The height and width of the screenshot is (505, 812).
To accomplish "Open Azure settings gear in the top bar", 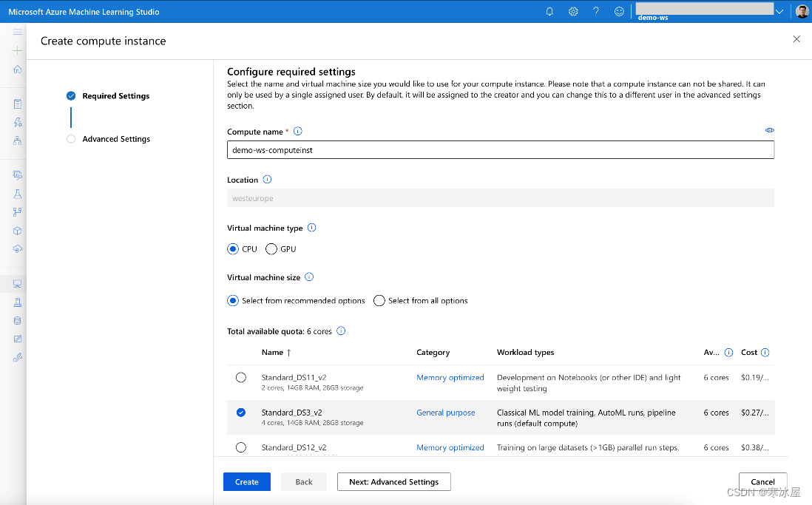I will pos(572,11).
